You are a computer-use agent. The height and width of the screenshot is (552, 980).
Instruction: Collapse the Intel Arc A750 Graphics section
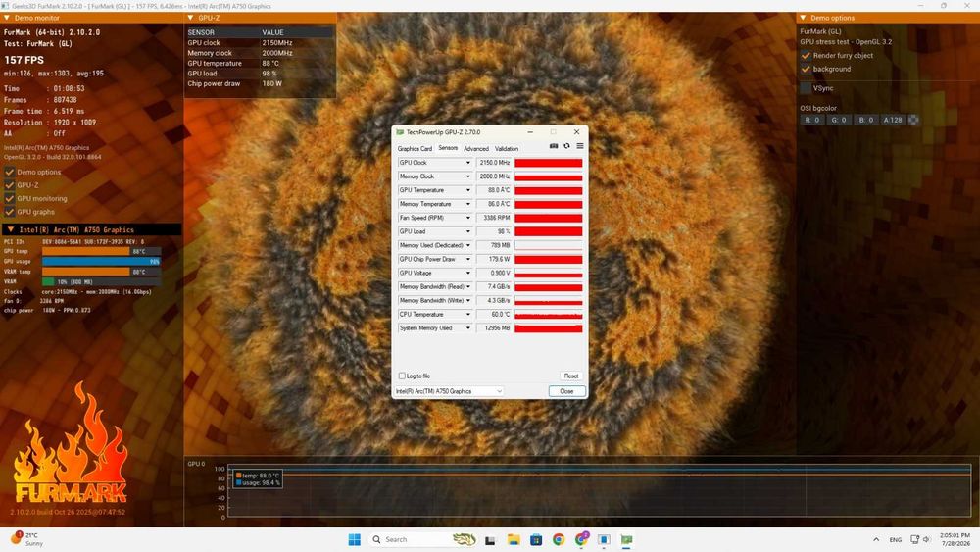pos(11,229)
